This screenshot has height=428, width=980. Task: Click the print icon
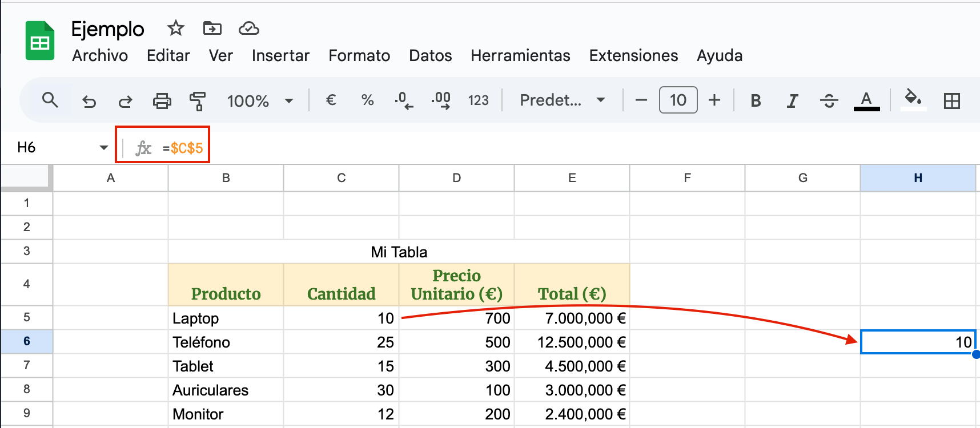(162, 101)
